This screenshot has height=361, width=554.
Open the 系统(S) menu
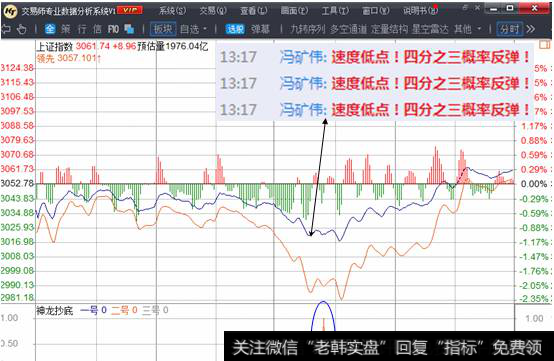[172, 11]
